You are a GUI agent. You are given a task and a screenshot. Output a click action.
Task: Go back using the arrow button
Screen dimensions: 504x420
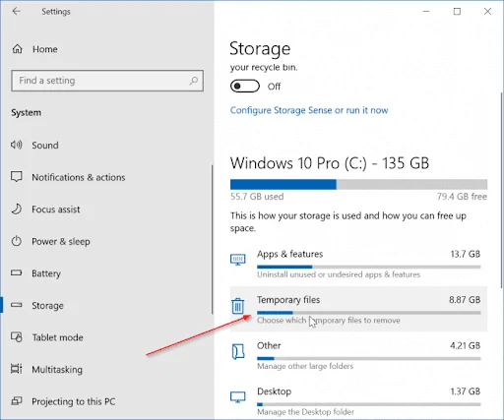click(x=17, y=12)
